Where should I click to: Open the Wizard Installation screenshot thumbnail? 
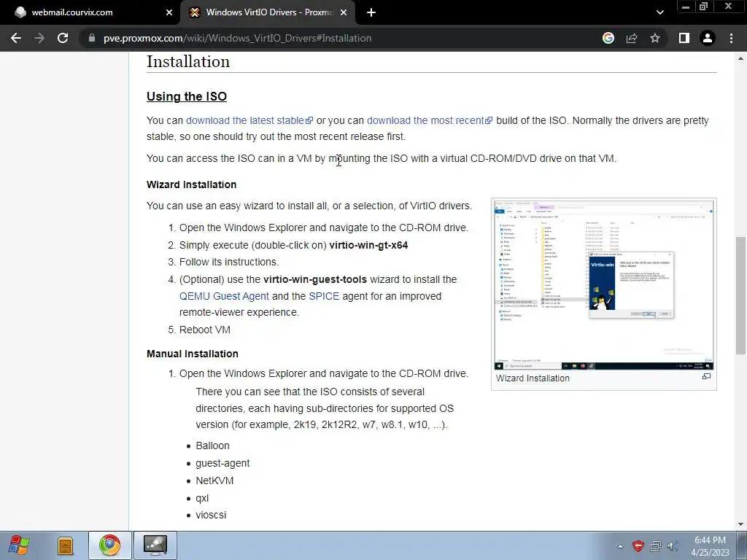click(x=603, y=285)
